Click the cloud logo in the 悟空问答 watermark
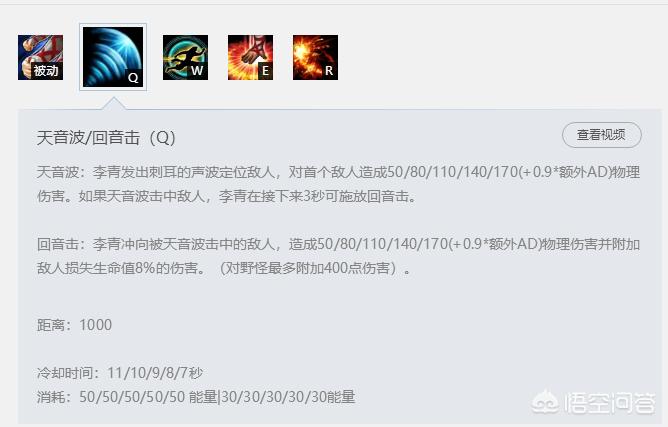The width and height of the screenshot is (668, 427). [x=545, y=402]
